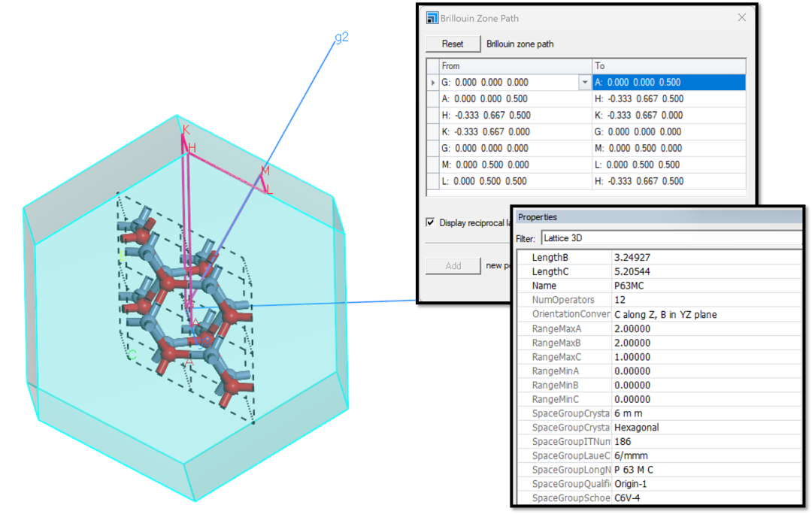
Task: Click the Brillouin Zone Path window icon
Action: 432,18
